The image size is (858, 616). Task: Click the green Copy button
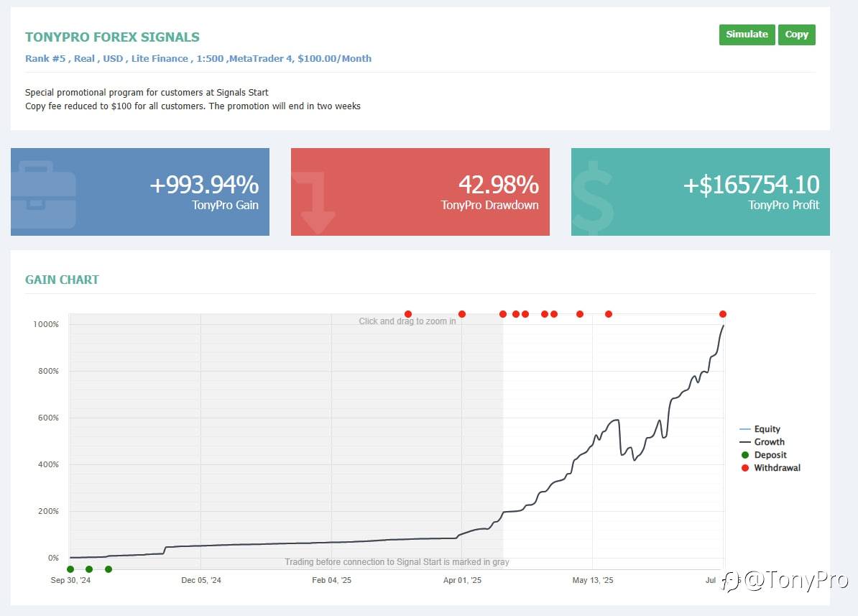797,35
